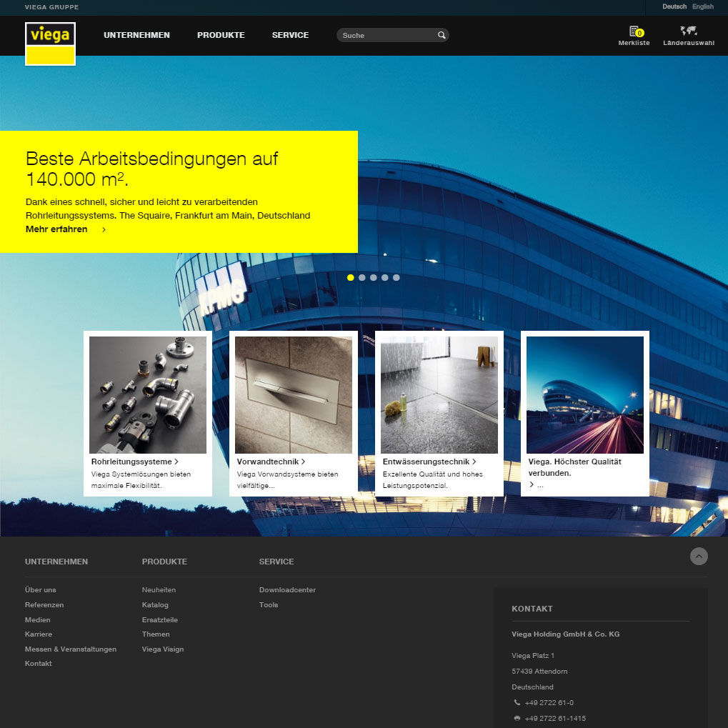The width and height of the screenshot is (728, 728).
Task: Open the Entwässerungstechnik product image
Action: click(439, 394)
